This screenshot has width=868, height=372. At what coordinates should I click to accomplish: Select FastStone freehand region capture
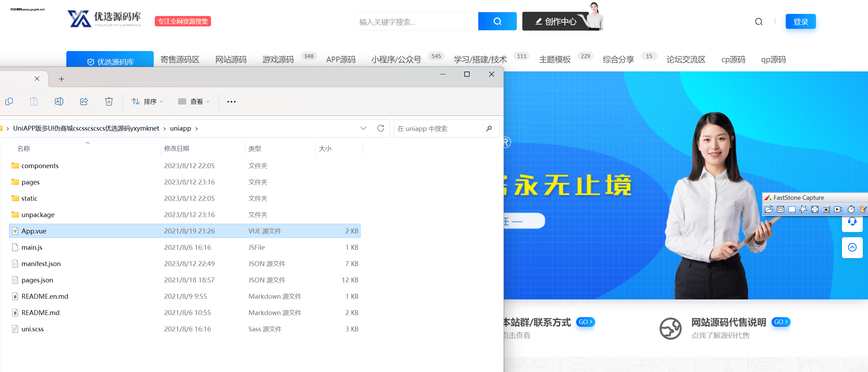point(803,209)
